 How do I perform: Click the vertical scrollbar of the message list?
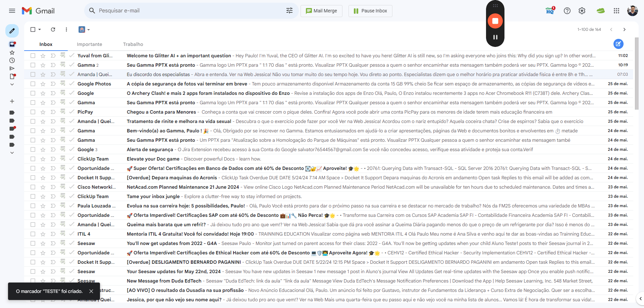pyautogui.click(x=637, y=74)
